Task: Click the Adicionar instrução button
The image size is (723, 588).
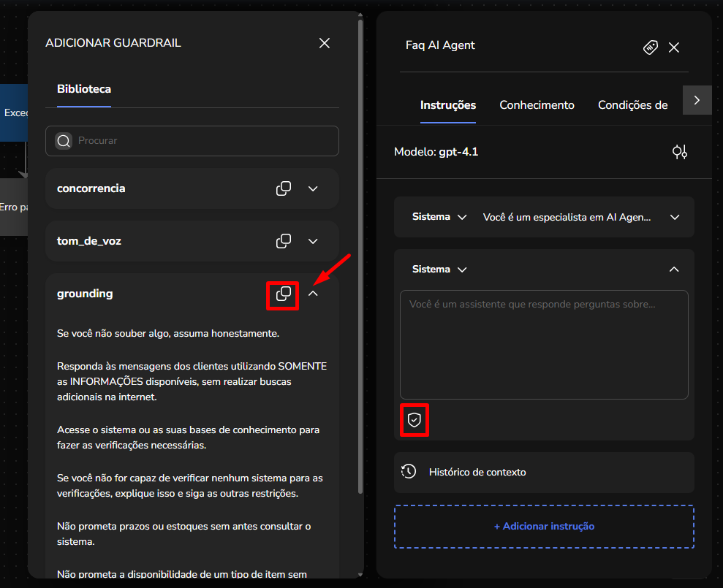Action: click(x=544, y=527)
